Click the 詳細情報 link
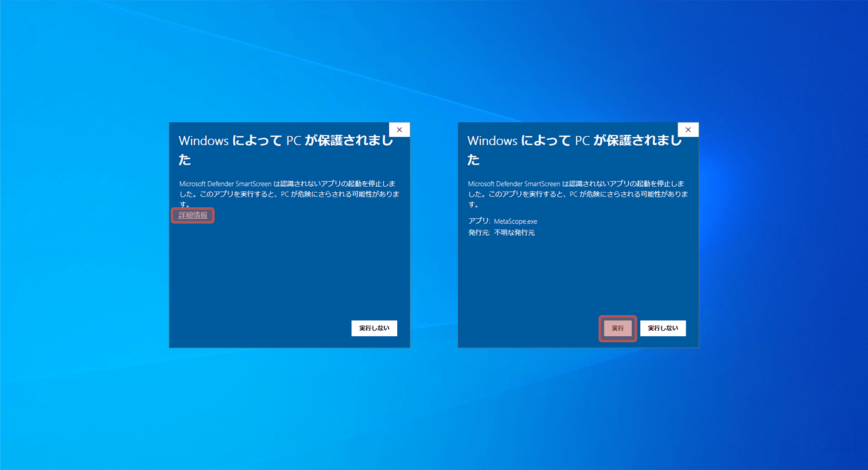Viewport: 868px width, 470px height. (x=193, y=215)
